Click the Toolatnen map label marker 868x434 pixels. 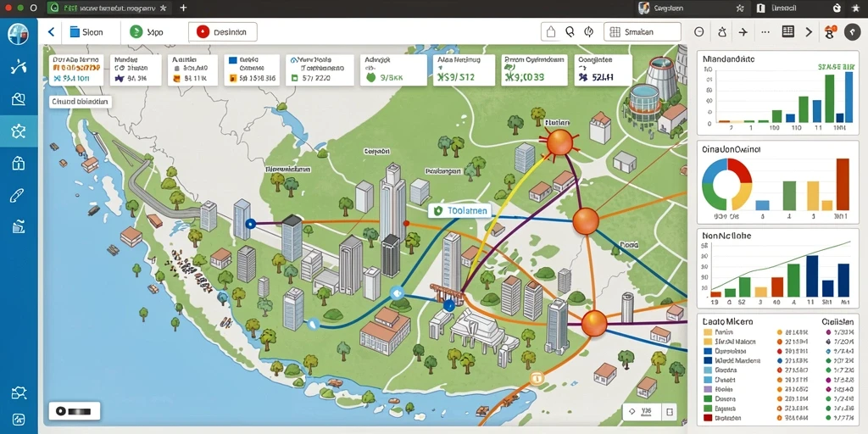pos(461,210)
